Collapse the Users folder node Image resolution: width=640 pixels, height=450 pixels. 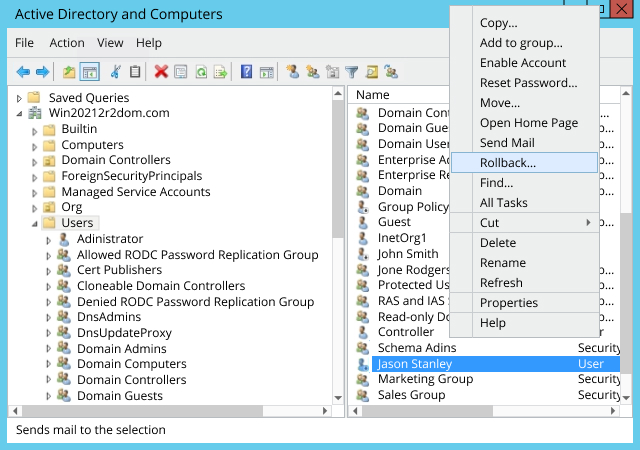pos(35,224)
